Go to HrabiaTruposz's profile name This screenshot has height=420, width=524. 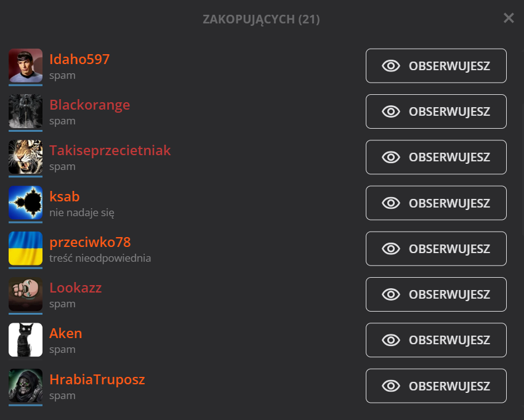pyautogui.click(x=97, y=379)
